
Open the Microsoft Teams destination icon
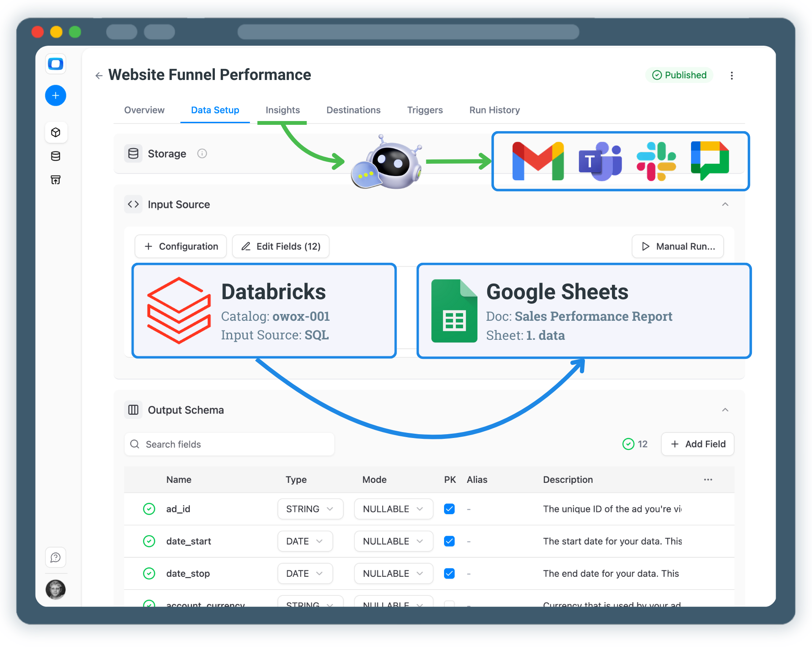(600, 161)
